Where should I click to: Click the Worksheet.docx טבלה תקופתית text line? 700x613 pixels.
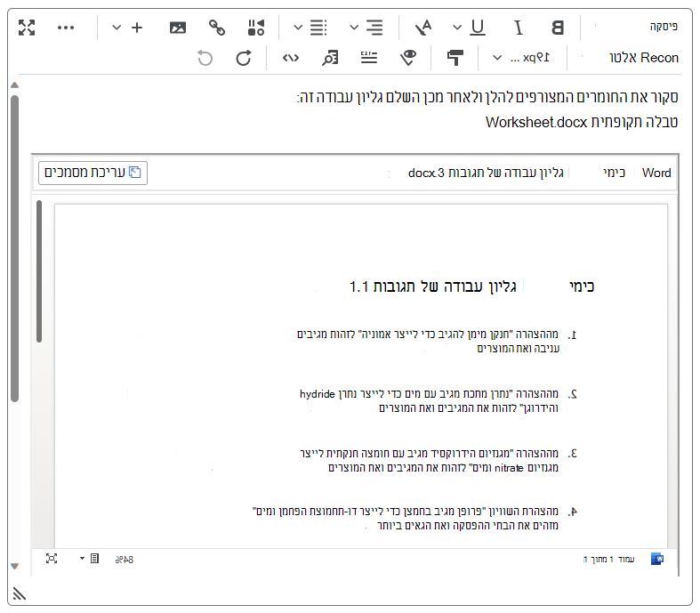582,122
